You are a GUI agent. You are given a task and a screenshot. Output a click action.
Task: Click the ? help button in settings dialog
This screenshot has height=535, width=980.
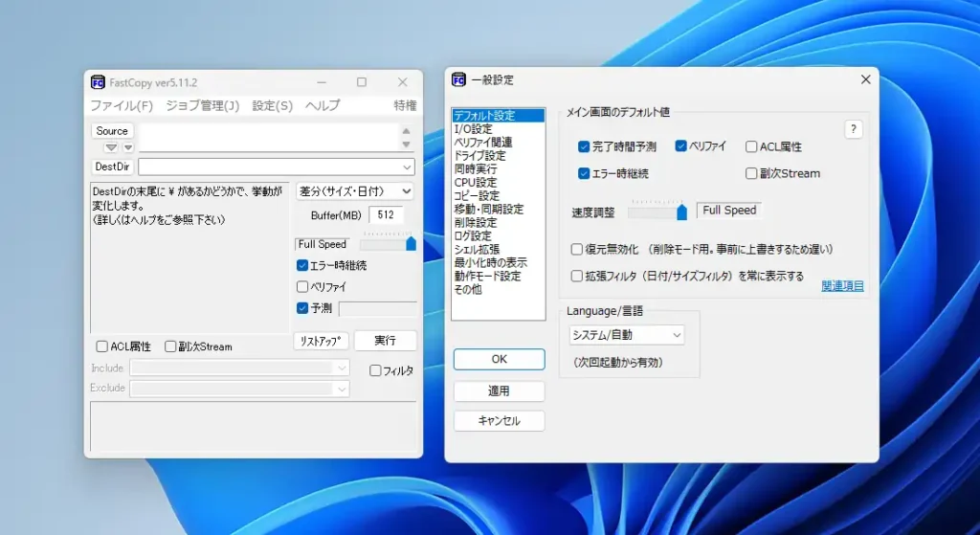click(x=853, y=129)
